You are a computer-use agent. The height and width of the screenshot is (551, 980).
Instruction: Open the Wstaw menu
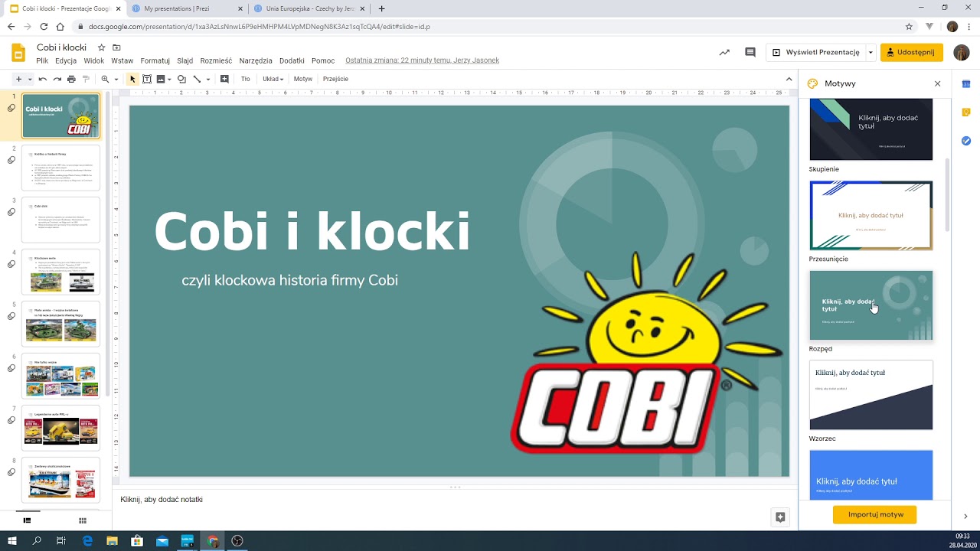click(x=122, y=60)
